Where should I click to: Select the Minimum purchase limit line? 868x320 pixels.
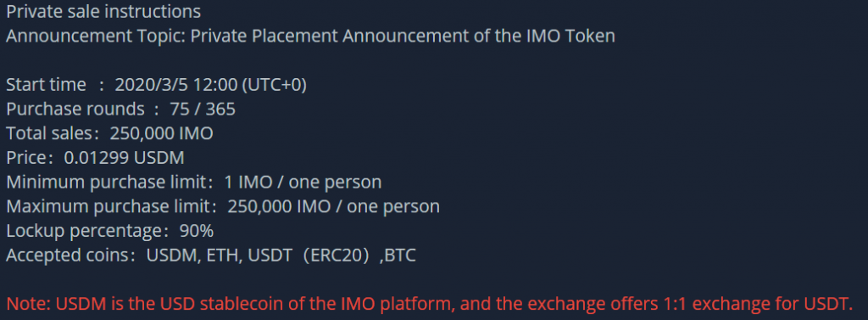click(194, 182)
